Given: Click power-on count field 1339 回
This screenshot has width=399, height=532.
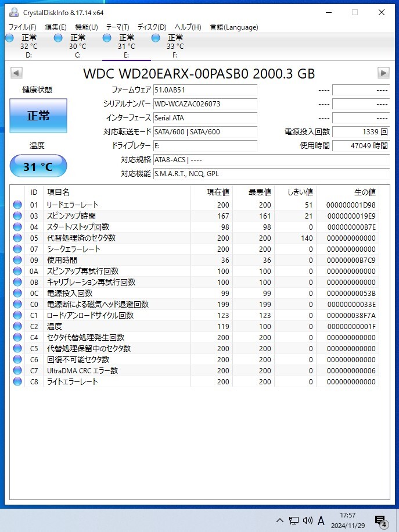Looking at the screenshot, I should click(361, 131).
